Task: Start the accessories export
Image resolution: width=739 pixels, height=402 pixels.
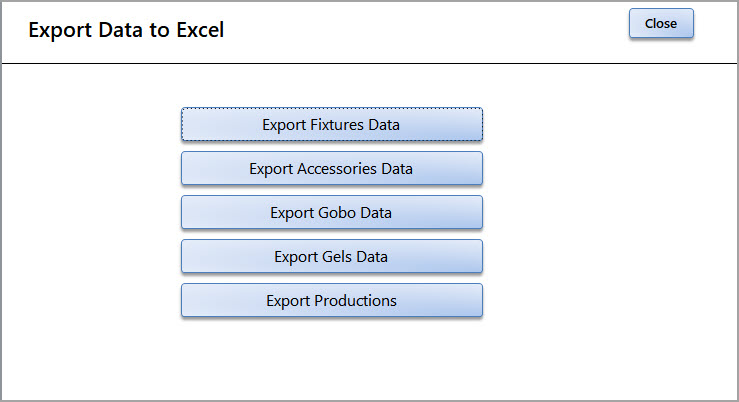Action: [x=332, y=168]
